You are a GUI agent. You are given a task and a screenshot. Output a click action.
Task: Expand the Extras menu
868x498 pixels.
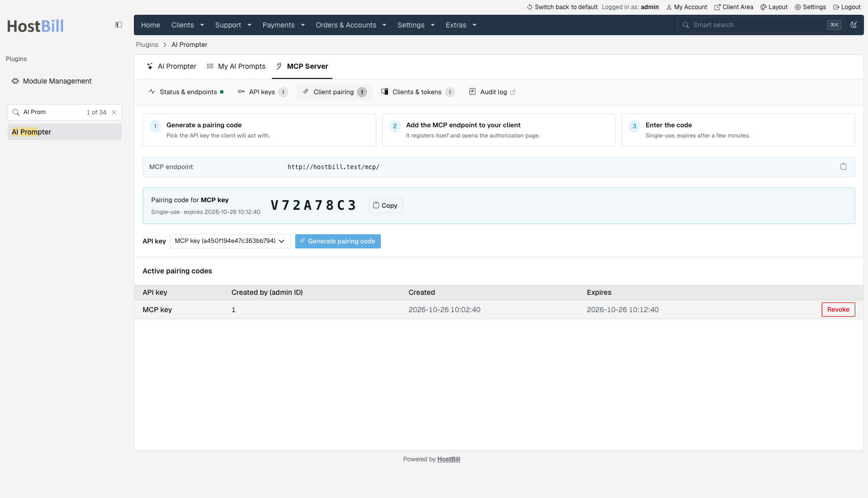tap(461, 25)
